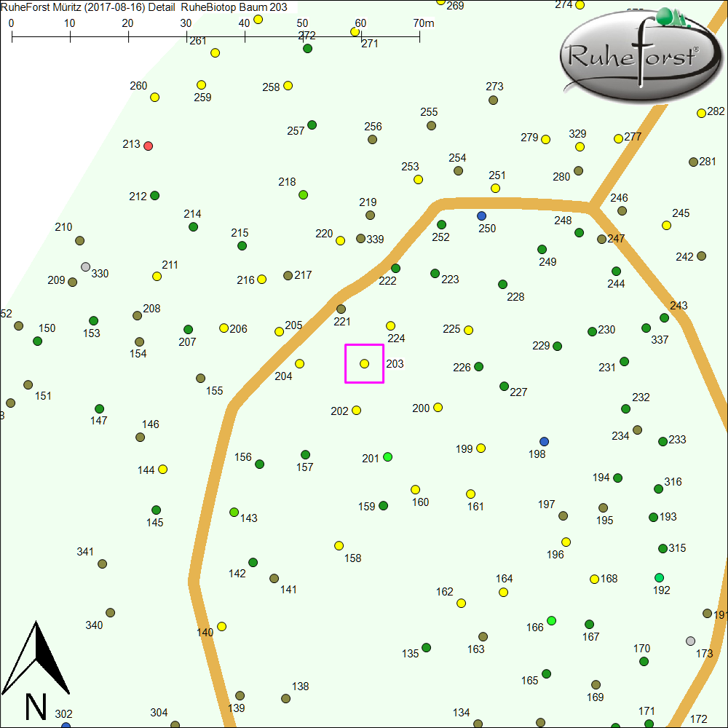Viewport: 728px width, 728px height.
Task: Select tree marker 221 on the path
Action: pyautogui.click(x=341, y=309)
